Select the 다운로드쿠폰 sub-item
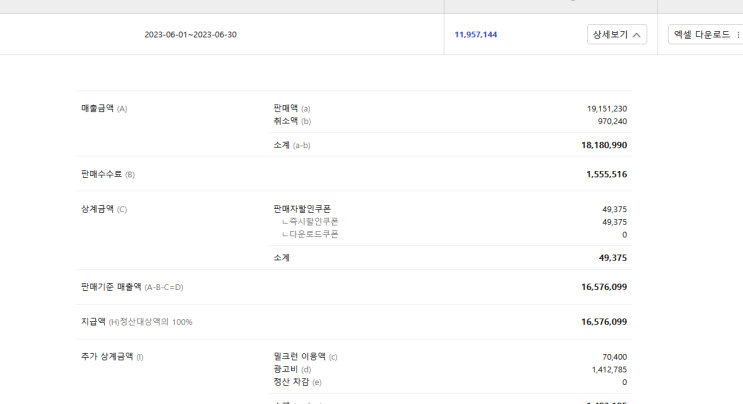743x404 pixels. [313, 234]
